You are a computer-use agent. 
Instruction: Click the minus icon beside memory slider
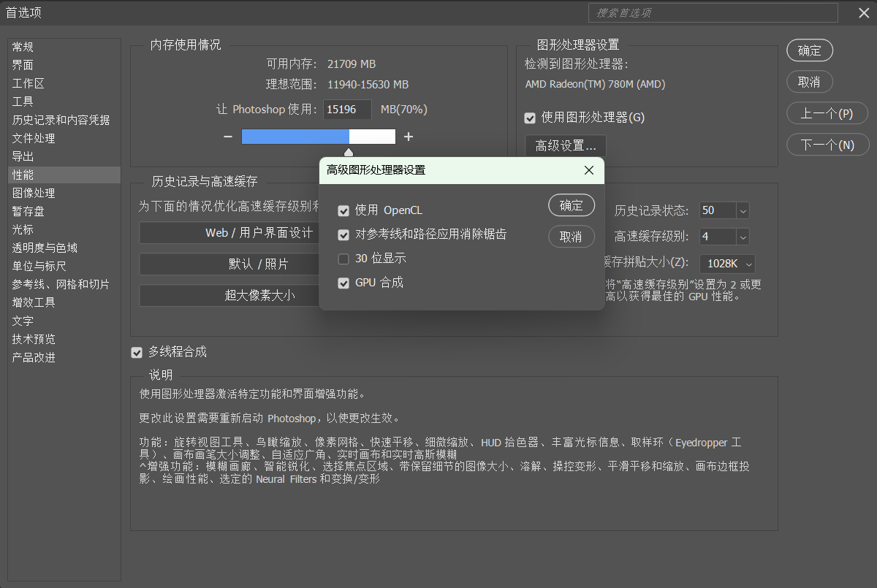click(228, 137)
